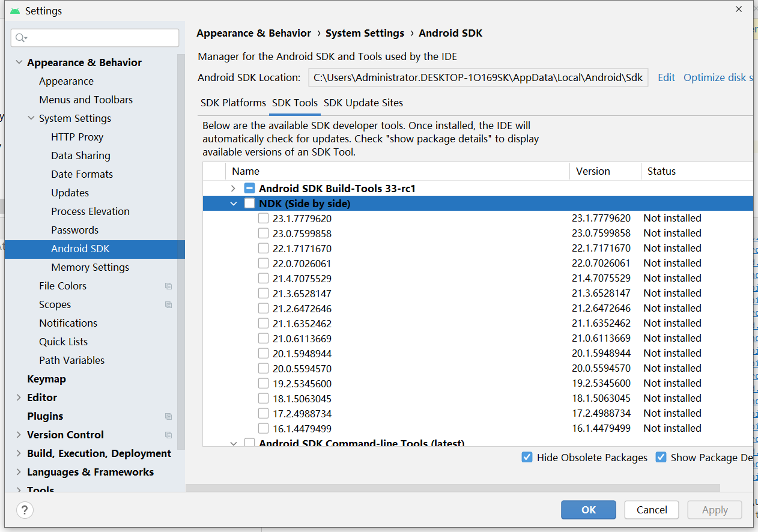Viewport: 758px width, 532px height.
Task: Click Edit link for SDK location
Action: [666, 77]
